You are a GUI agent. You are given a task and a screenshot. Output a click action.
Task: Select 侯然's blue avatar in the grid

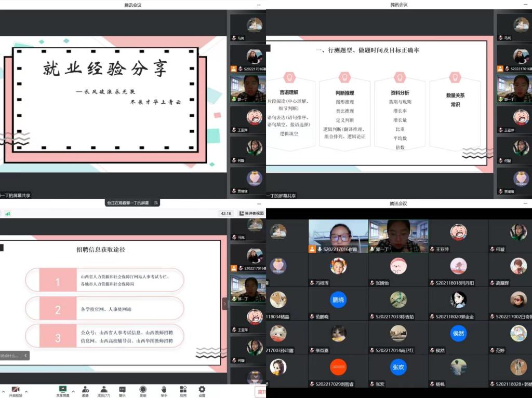tap(458, 333)
